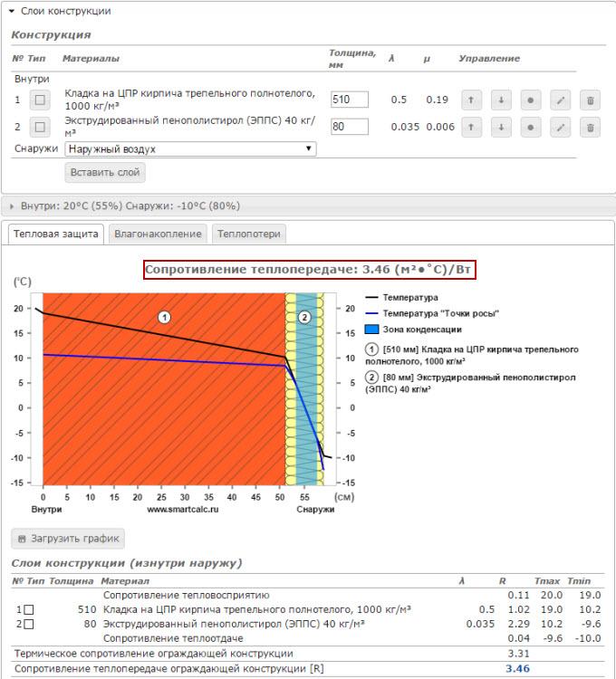Click the 'Загрузить график' button
The width and height of the screenshot is (616, 679).
pos(68,539)
